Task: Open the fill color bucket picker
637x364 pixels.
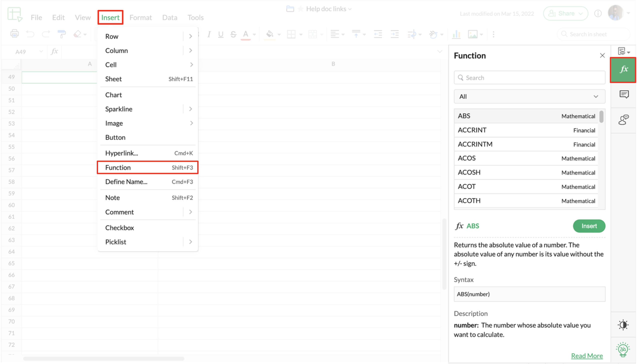Action: pos(269,34)
